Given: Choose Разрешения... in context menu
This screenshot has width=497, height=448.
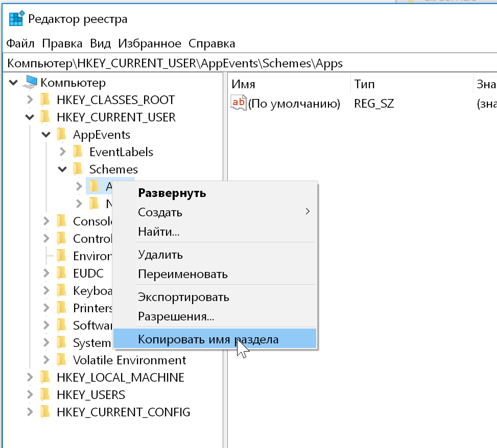Looking at the screenshot, I should (216, 316).
